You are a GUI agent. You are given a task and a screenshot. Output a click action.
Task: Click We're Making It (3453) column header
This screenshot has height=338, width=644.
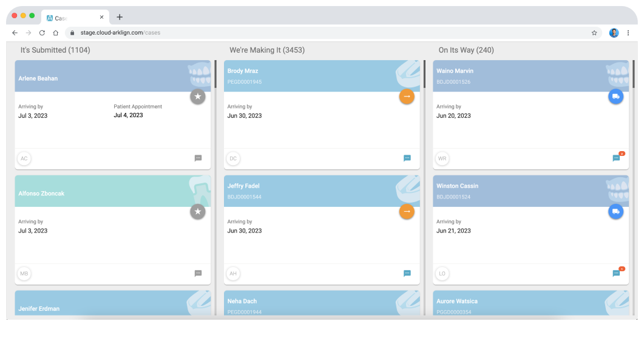[267, 50]
